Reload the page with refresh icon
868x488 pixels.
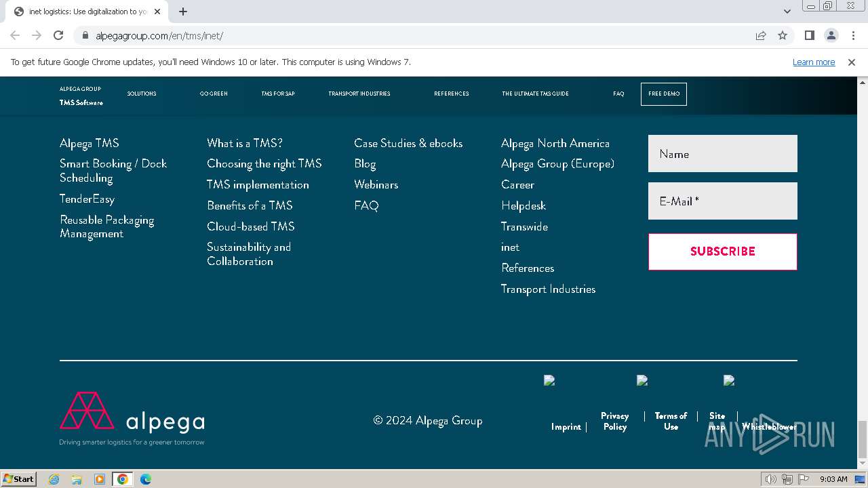[x=58, y=35]
